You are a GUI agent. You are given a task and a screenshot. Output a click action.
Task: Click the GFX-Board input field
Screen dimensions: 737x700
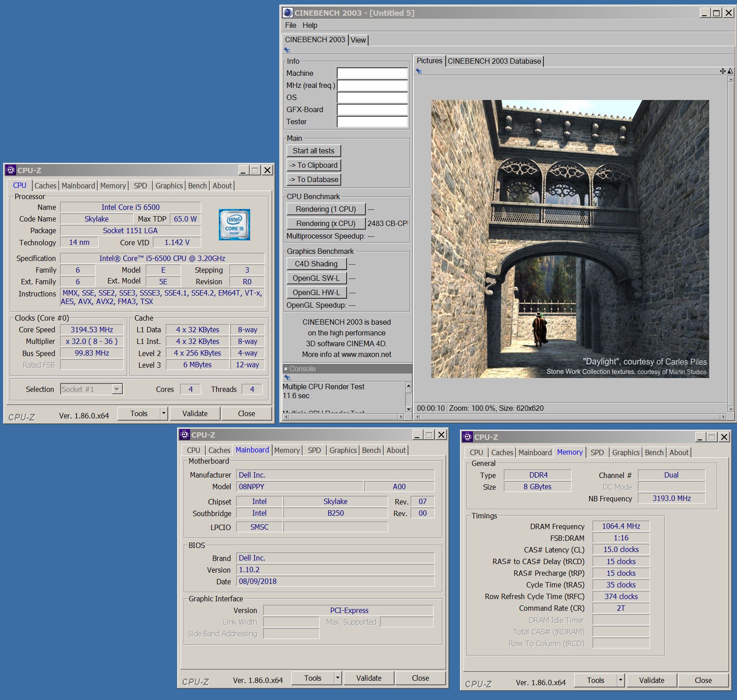click(x=372, y=109)
